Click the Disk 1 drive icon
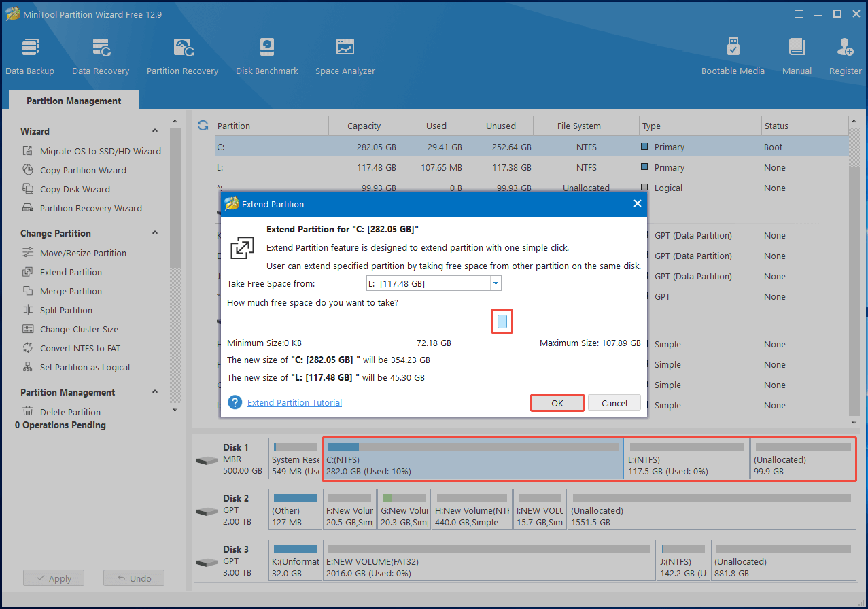This screenshot has height=609, width=868. point(207,460)
